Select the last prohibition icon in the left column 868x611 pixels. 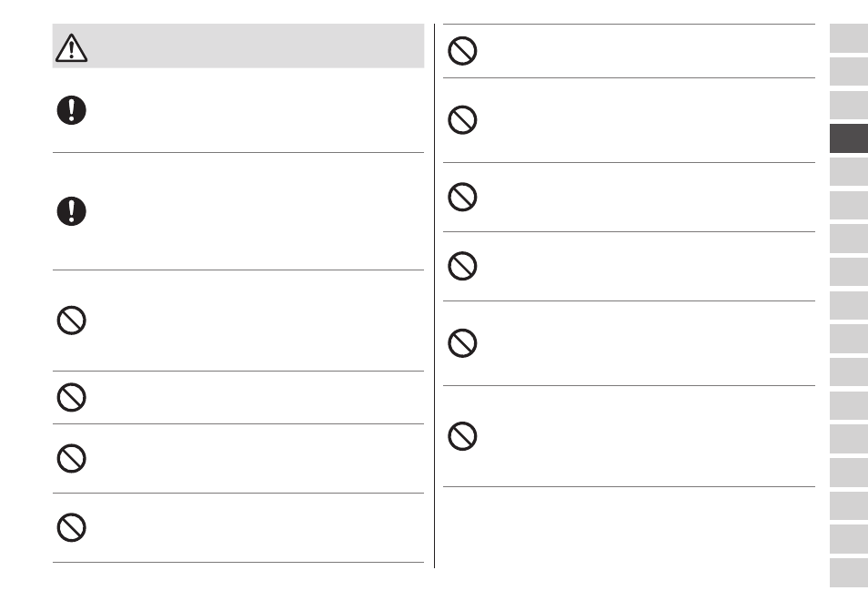tap(71, 527)
